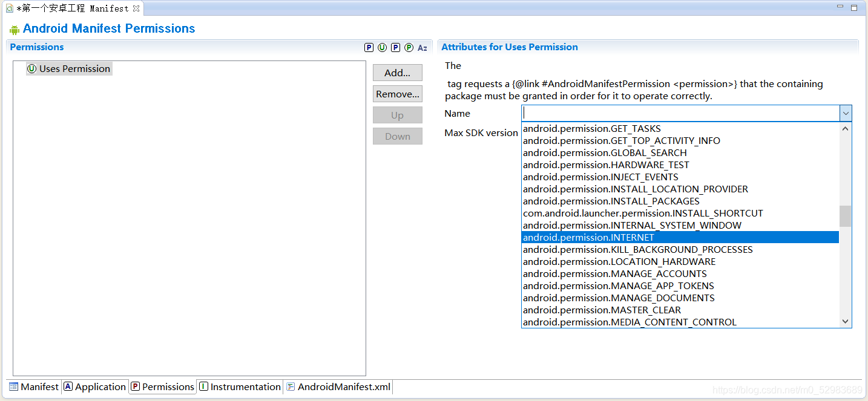
Task: Open the Instrumentation bottom tab
Action: pos(240,386)
